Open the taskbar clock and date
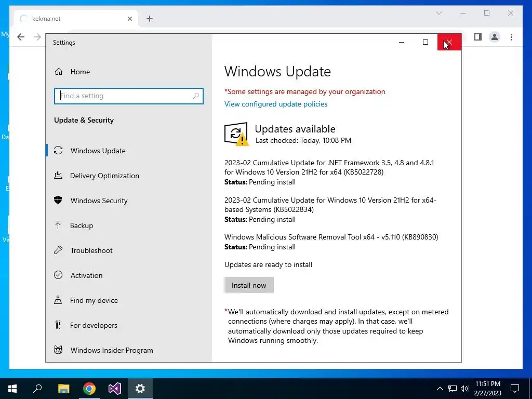 (487, 389)
